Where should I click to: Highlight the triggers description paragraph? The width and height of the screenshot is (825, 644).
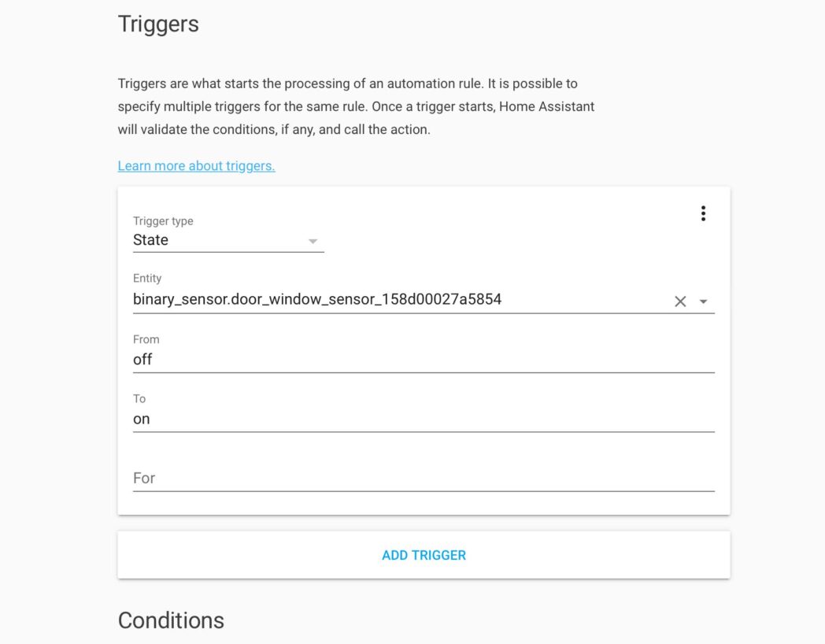pyautogui.click(x=354, y=105)
